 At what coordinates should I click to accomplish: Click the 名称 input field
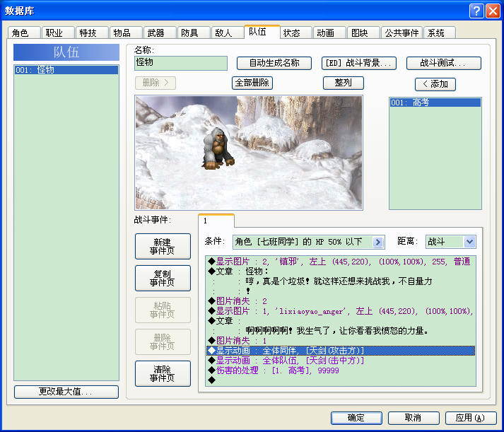[181, 63]
